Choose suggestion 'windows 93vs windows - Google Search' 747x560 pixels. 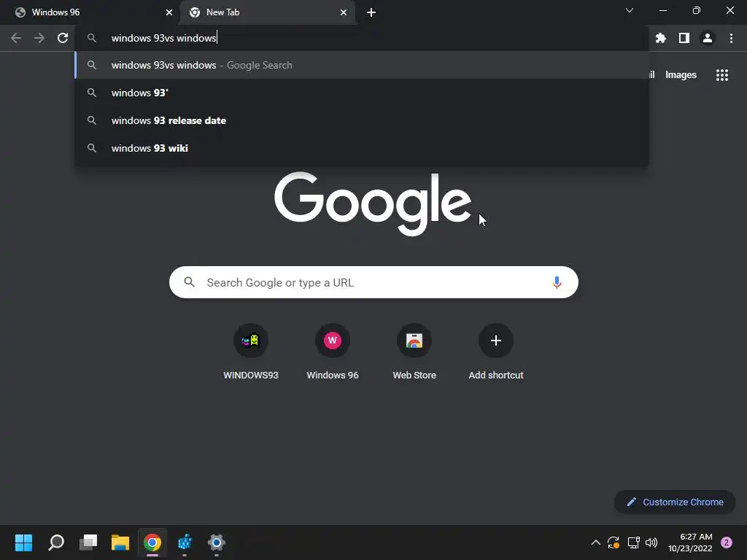point(362,65)
